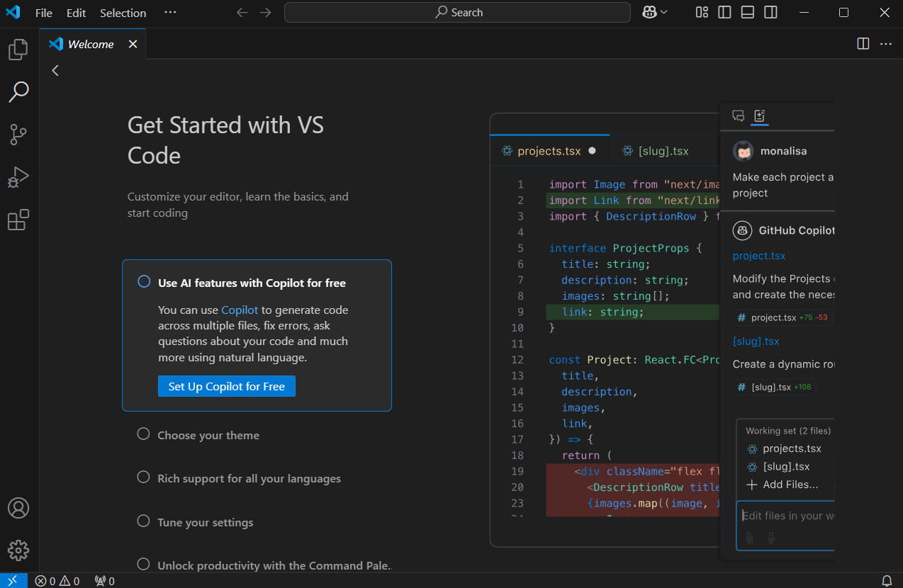Follow the Copilot link in description
Image resolution: width=903 pixels, height=588 pixels.
240,310
